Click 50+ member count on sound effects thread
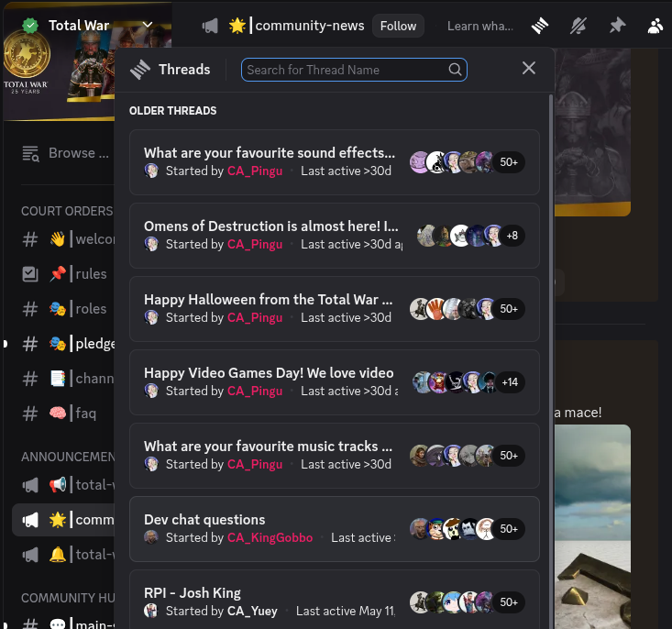Image resolution: width=672 pixels, height=629 pixels. pos(509,162)
